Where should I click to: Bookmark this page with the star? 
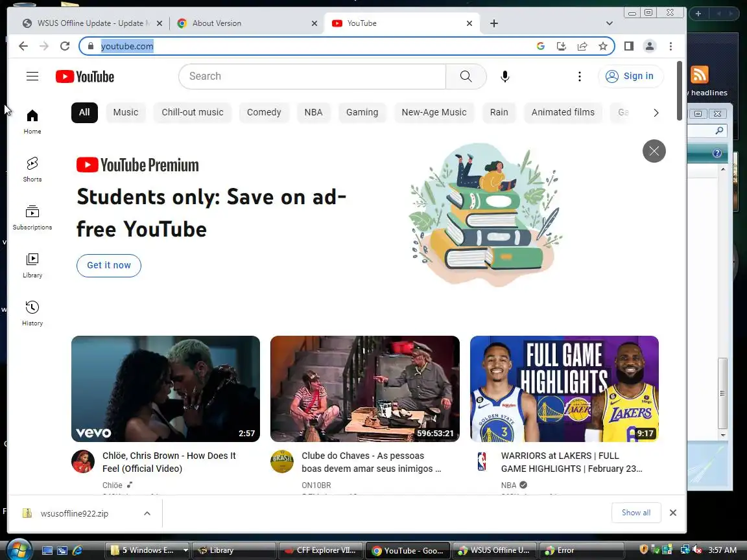[603, 46]
